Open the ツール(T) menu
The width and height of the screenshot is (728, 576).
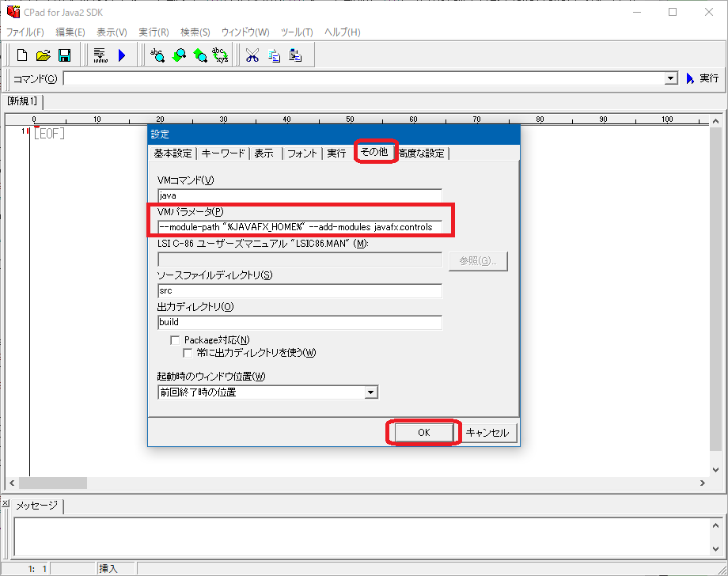(x=297, y=32)
